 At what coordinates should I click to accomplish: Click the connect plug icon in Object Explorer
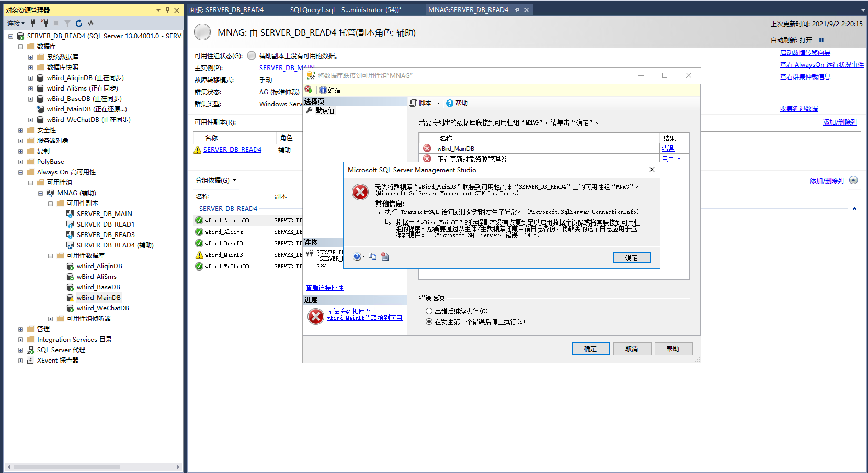33,23
